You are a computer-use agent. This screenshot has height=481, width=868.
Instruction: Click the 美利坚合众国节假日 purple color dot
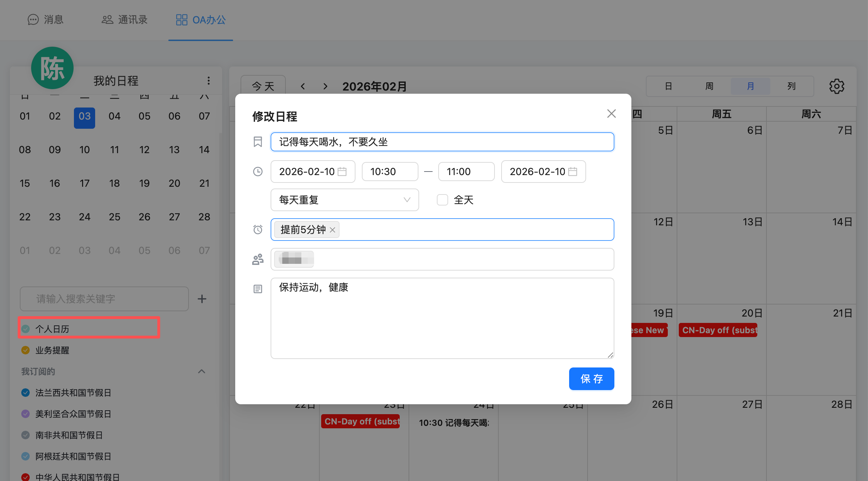[x=25, y=414]
